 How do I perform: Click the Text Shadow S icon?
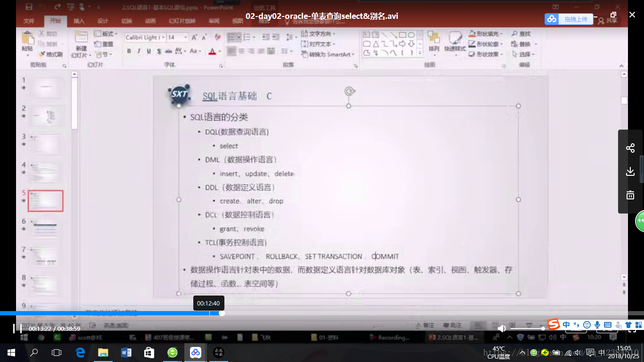(x=159, y=51)
